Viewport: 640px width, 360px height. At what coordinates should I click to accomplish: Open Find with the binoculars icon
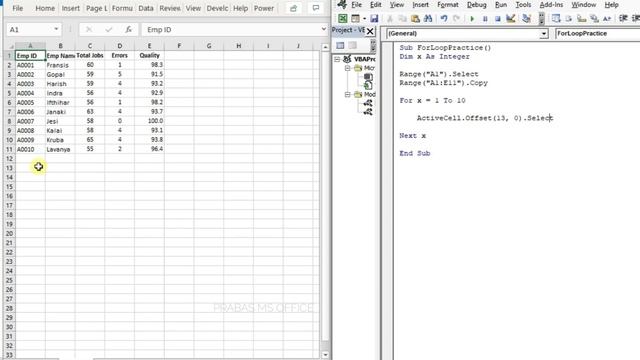428,19
